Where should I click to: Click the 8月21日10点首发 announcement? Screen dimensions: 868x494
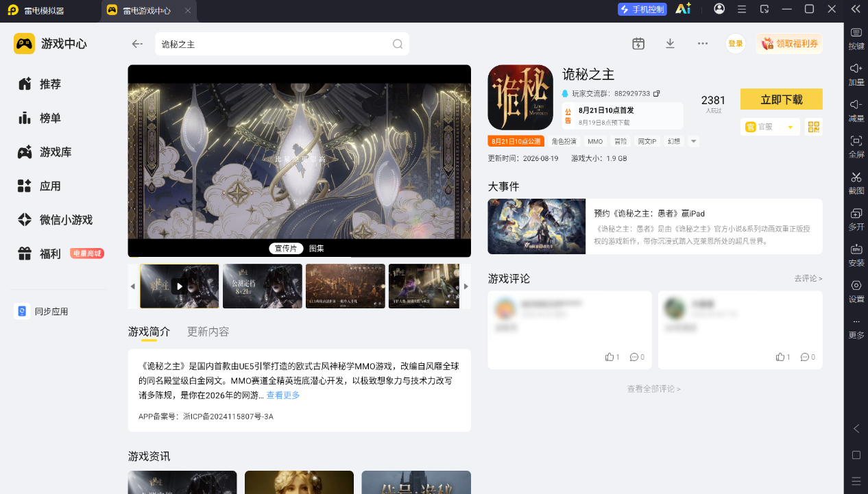(x=623, y=116)
